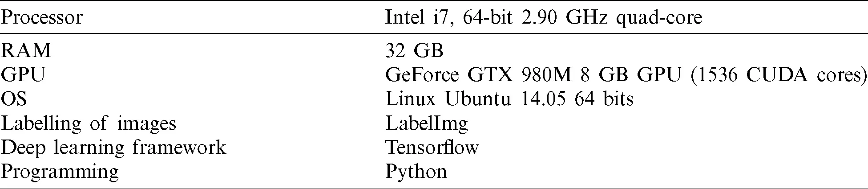Screen dimensions: 868x189
Task: Click the GPU row label
Action: 23,75
